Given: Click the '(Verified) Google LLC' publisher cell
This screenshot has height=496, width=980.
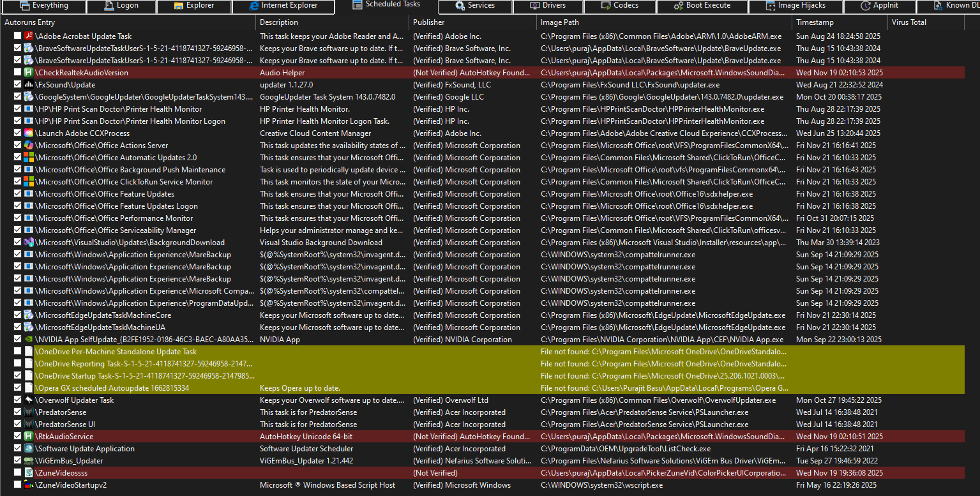Looking at the screenshot, I should click(x=449, y=97).
